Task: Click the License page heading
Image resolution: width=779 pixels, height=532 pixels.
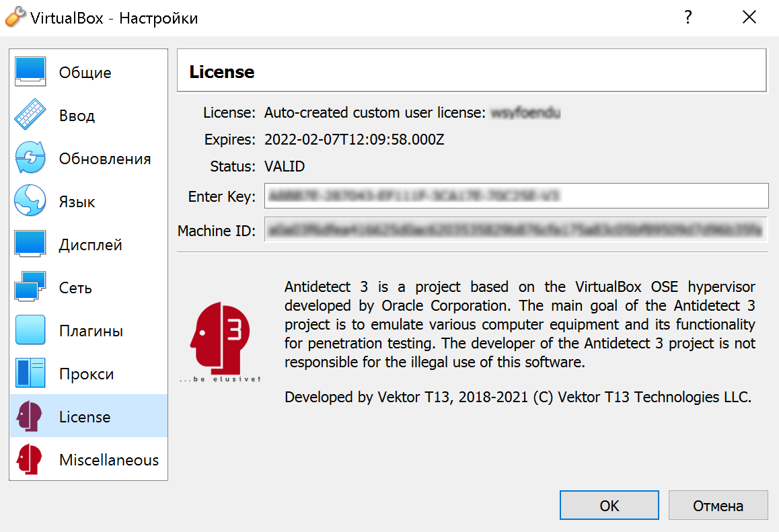Action: pyautogui.click(x=221, y=71)
